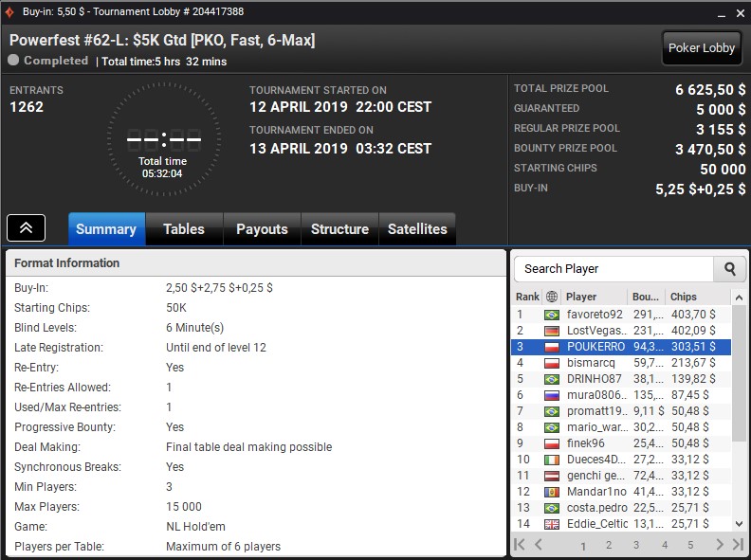This screenshot has height=560, width=751.
Task: Collapse the header with double-chevron button
Action: [x=26, y=228]
